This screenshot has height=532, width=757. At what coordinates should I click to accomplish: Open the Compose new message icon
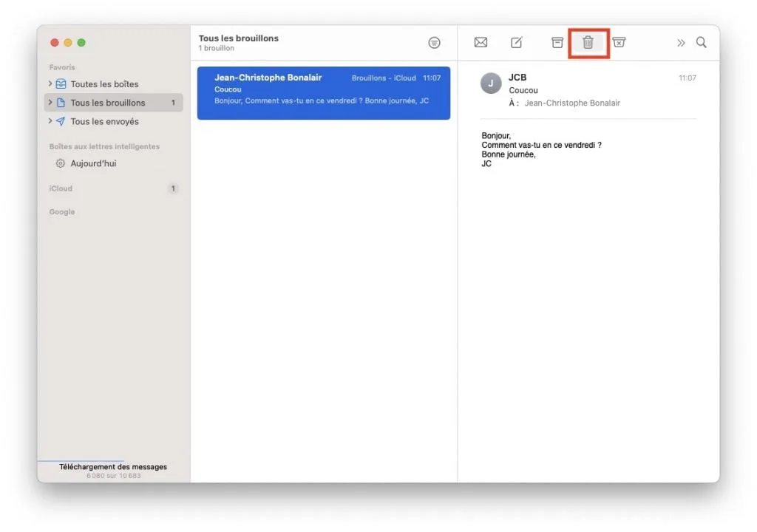[517, 42]
